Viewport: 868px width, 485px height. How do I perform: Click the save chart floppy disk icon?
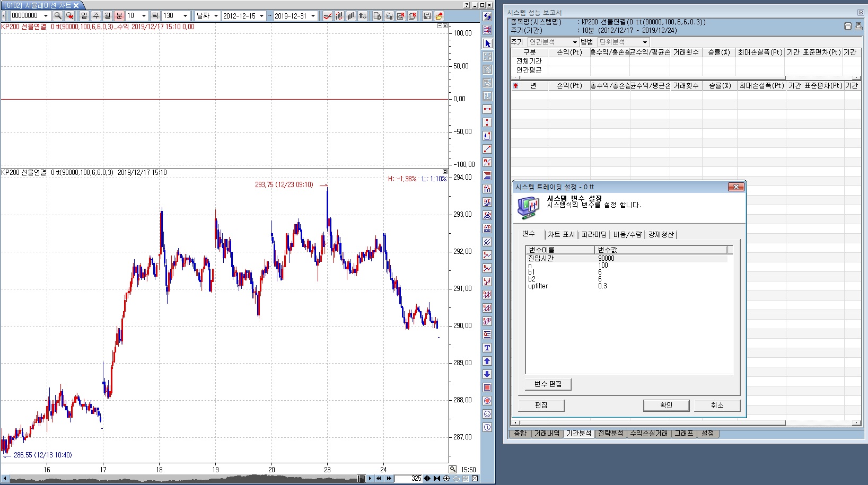tap(427, 16)
